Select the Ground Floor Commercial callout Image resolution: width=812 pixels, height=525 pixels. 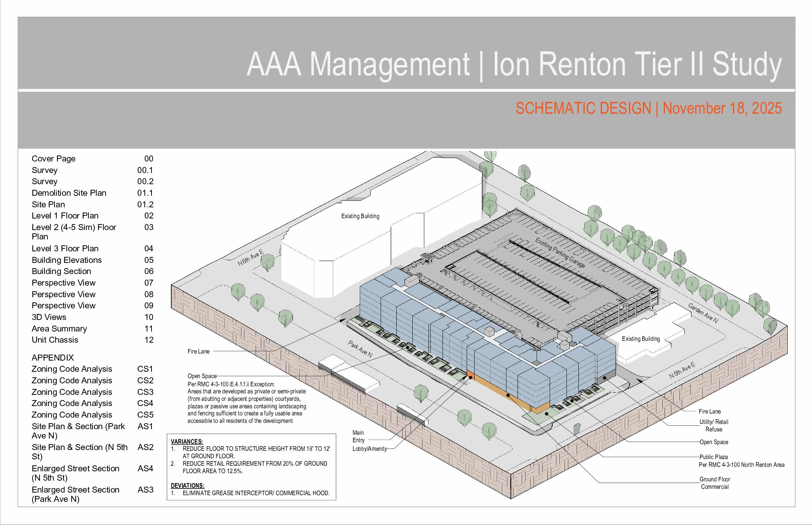[x=714, y=483]
